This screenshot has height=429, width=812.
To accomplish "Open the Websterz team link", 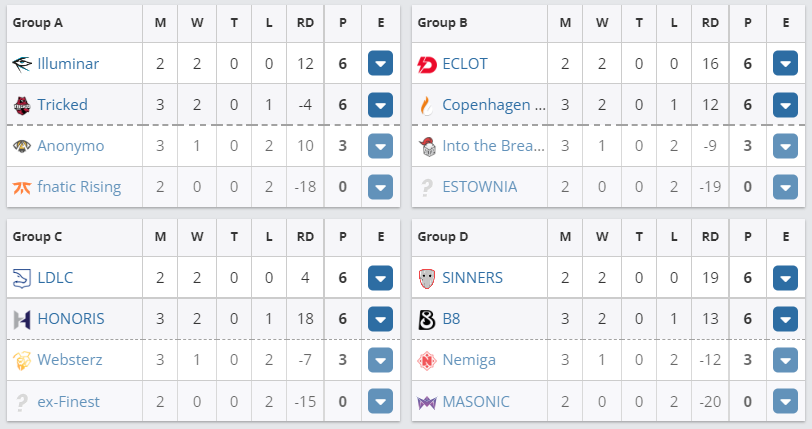I will [70, 360].
